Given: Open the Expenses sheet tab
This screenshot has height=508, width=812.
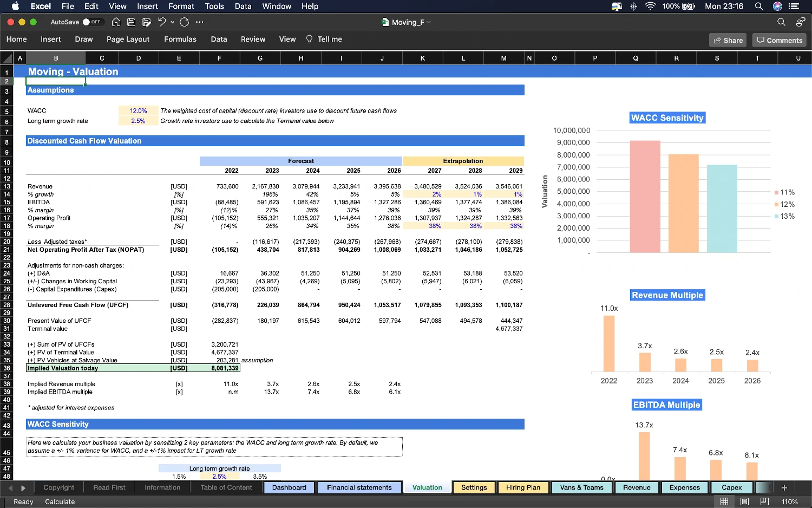Looking at the screenshot, I should (x=685, y=487).
